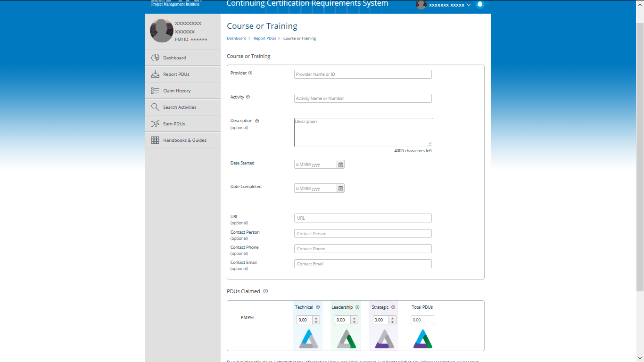Decrease Strategic PDUs with down arrow
The image size is (644, 362).
coord(392,322)
